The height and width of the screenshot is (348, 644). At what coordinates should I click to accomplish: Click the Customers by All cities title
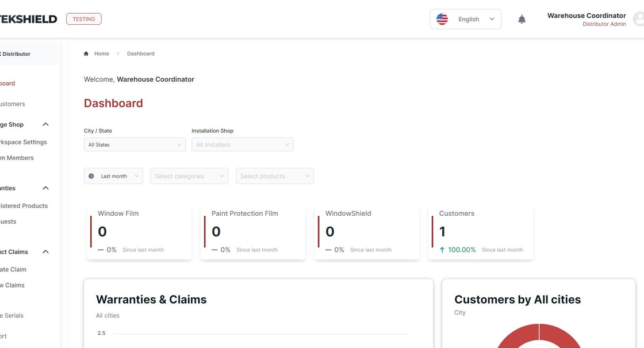click(517, 300)
